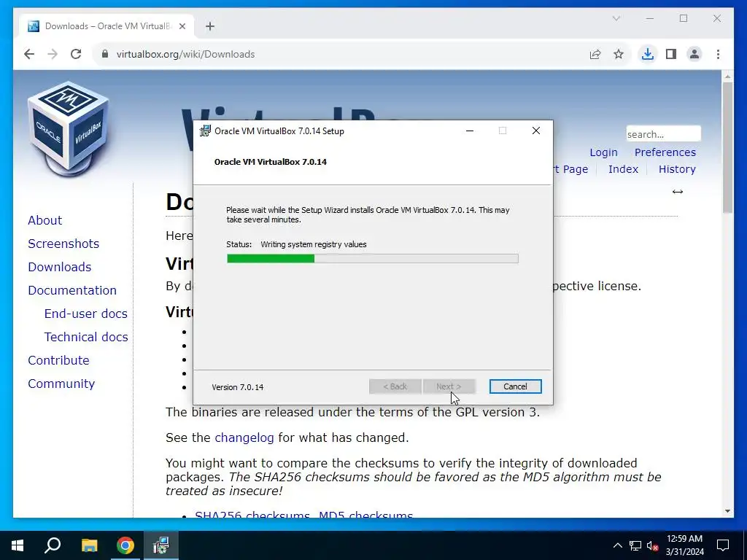This screenshot has height=560, width=747.
Task: Open About in the sidebar
Action: [x=44, y=220]
